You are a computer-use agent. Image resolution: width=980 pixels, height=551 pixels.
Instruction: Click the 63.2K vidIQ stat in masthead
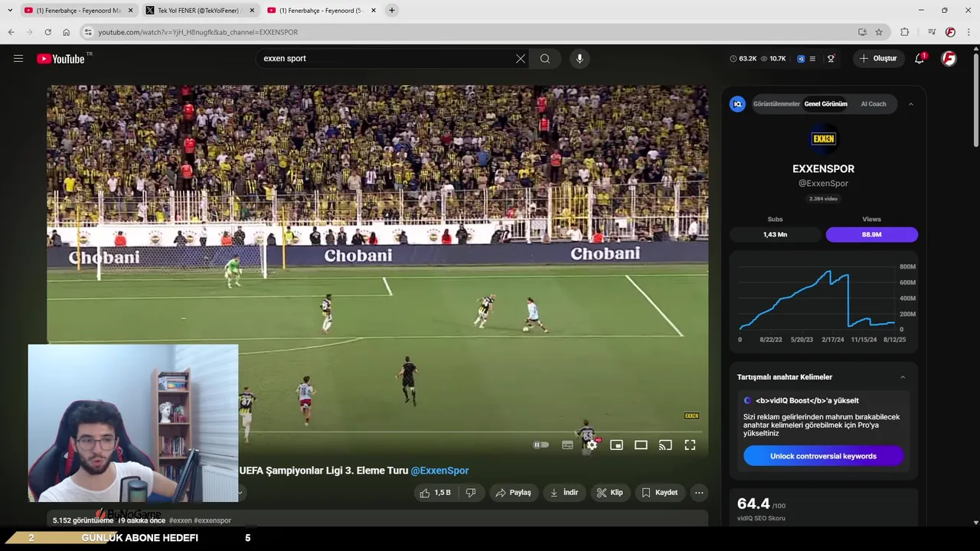tap(743, 58)
